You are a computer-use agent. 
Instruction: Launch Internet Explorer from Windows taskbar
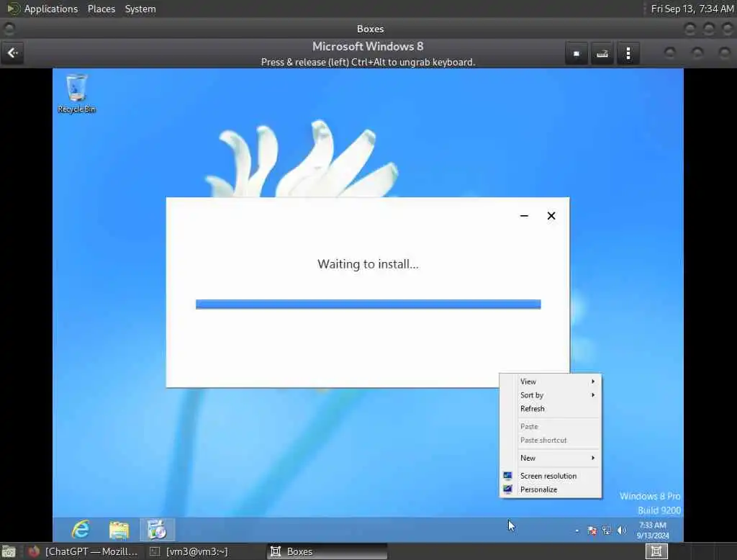point(81,530)
